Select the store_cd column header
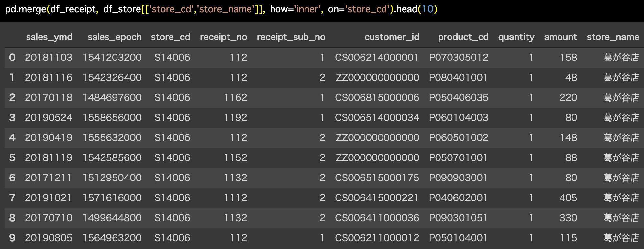 (x=171, y=37)
